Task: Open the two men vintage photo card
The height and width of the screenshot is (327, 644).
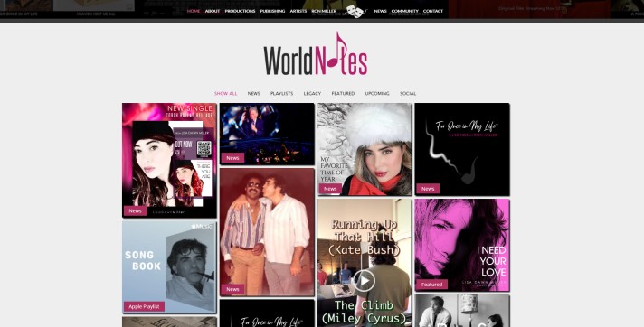Action: click(x=267, y=232)
